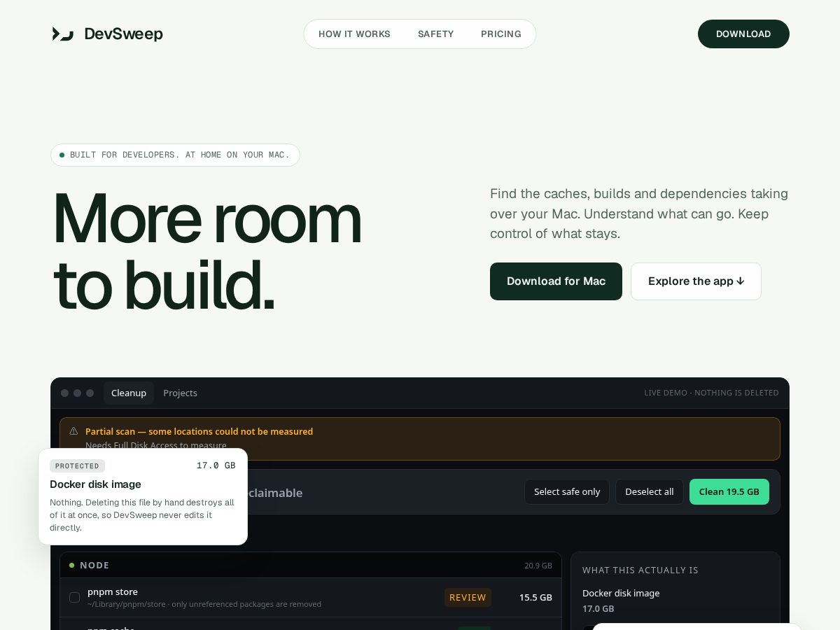This screenshot has height=630, width=840.
Task: Click 'LIVE DEMO · NOTHING IS DELETED' label
Action: click(x=711, y=393)
